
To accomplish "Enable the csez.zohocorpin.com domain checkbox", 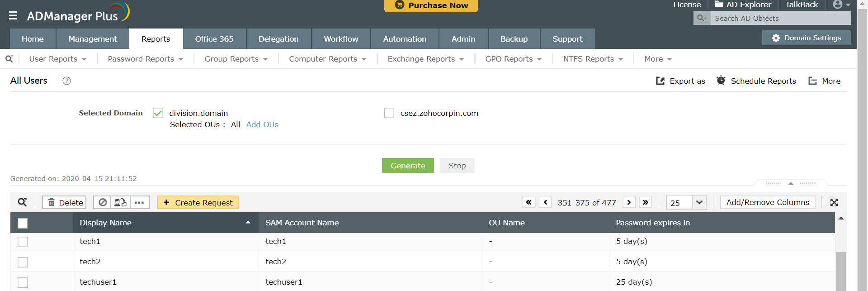I will (389, 113).
